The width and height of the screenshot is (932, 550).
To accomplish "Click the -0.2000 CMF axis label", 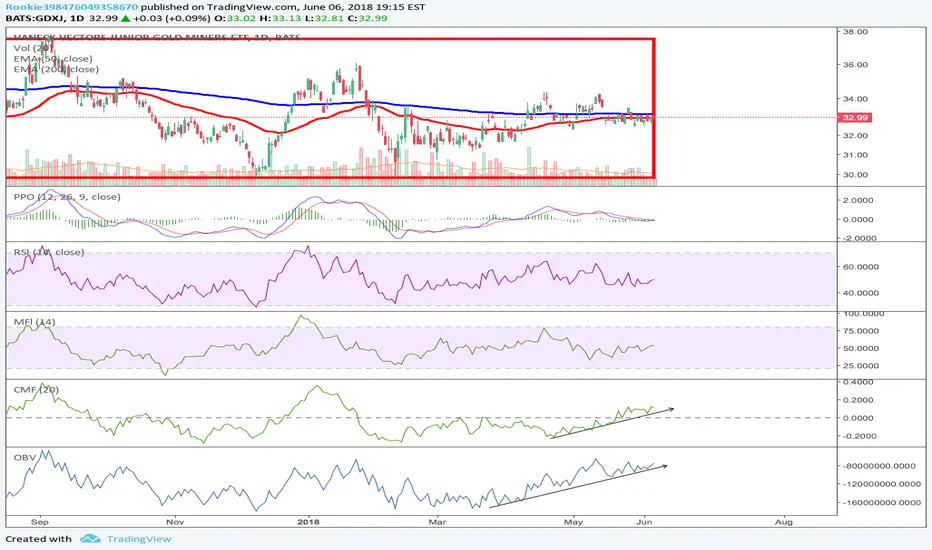I will (x=857, y=436).
